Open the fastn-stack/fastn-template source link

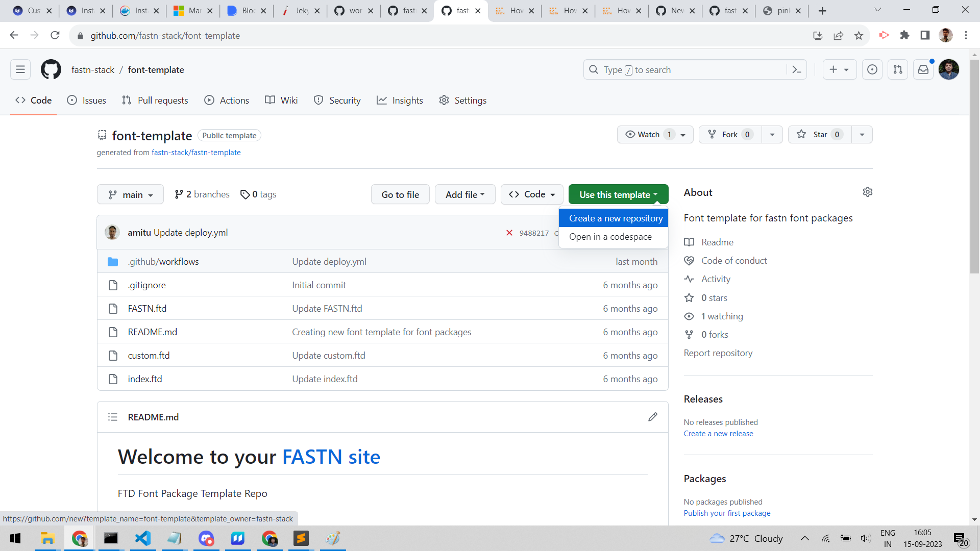point(196,153)
